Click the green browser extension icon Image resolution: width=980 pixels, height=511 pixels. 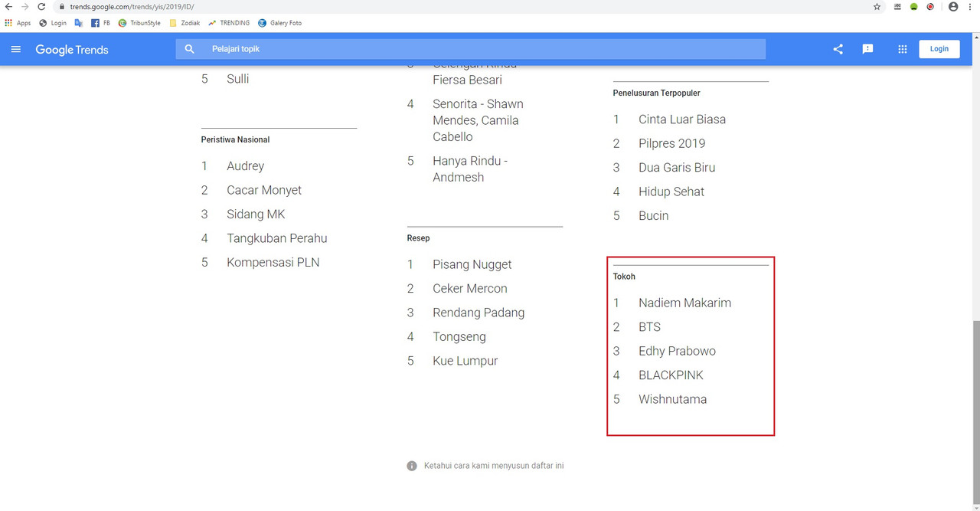(x=913, y=6)
